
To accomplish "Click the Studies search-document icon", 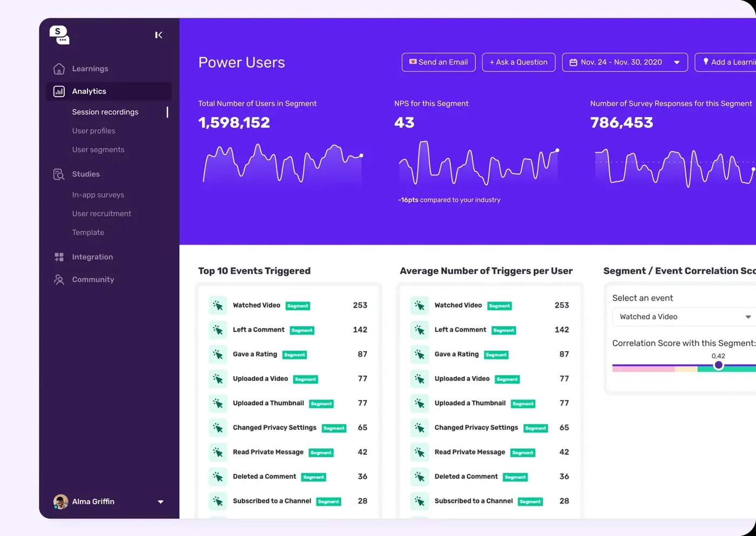I will [59, 174].
